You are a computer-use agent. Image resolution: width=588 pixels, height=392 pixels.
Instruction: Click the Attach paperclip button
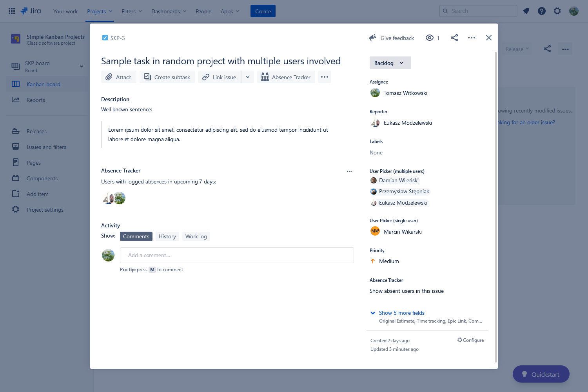[119, 77]
